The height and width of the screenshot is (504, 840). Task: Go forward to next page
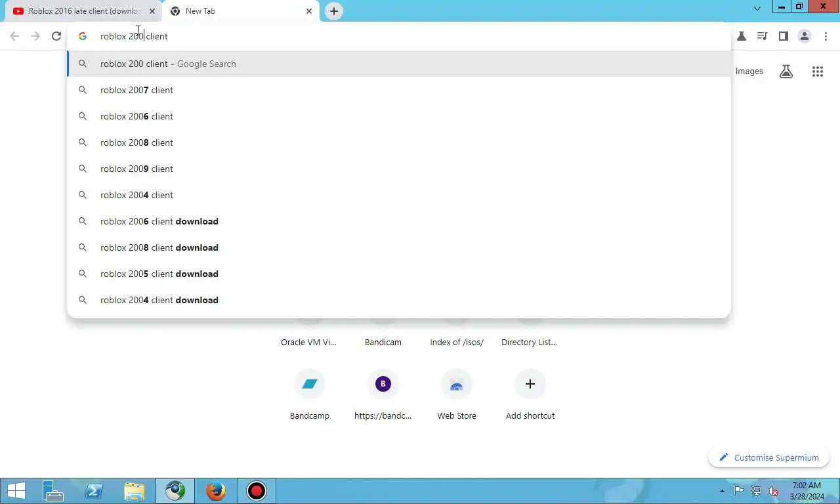click(35, 36)
